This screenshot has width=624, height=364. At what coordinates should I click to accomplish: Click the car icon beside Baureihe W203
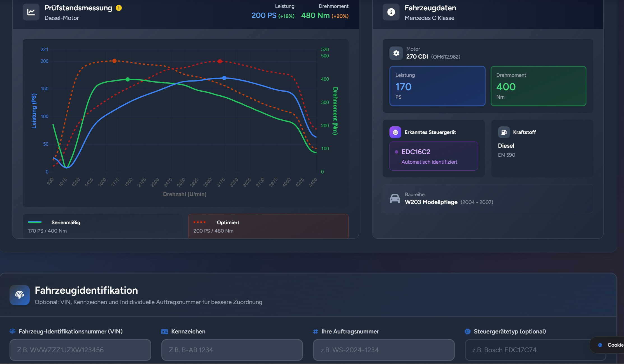[395, 198]
